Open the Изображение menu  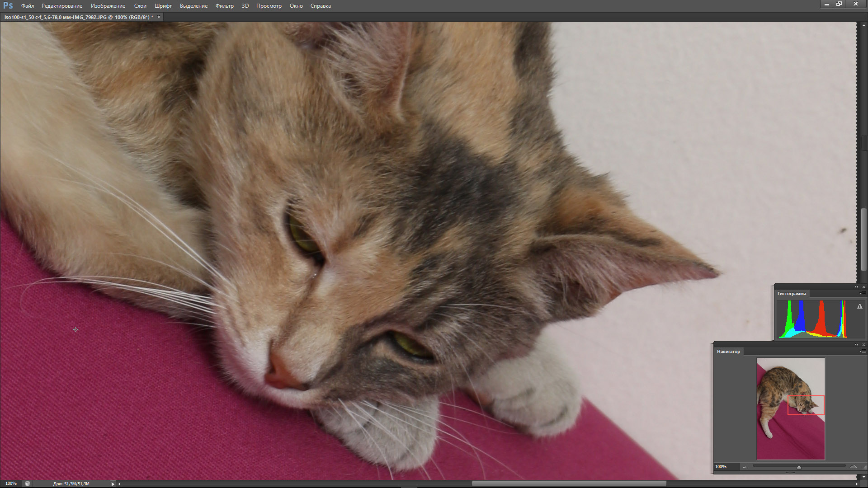[x=108, y=6]
